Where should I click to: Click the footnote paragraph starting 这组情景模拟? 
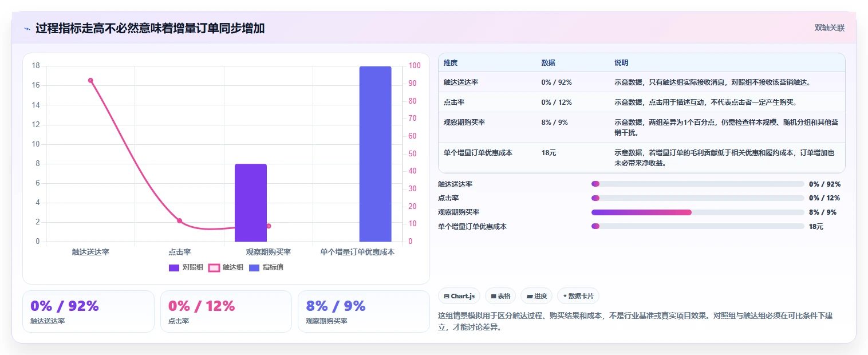tap(635, 322)
